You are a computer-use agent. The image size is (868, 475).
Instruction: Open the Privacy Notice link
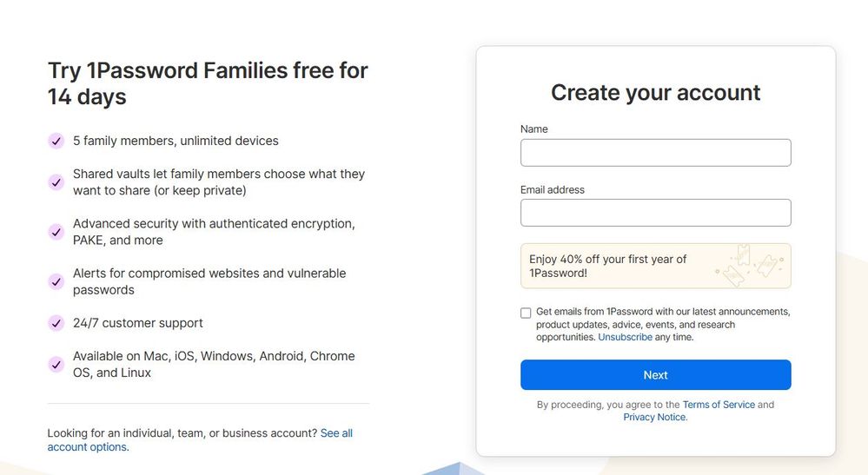coord(654,418)
